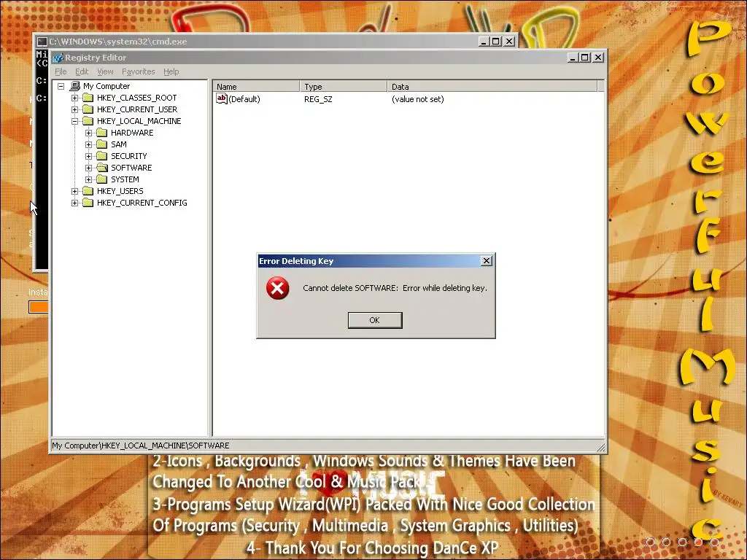Click the HKEY_CLASSES_ROOT folder icon

[x=88, y=98]
